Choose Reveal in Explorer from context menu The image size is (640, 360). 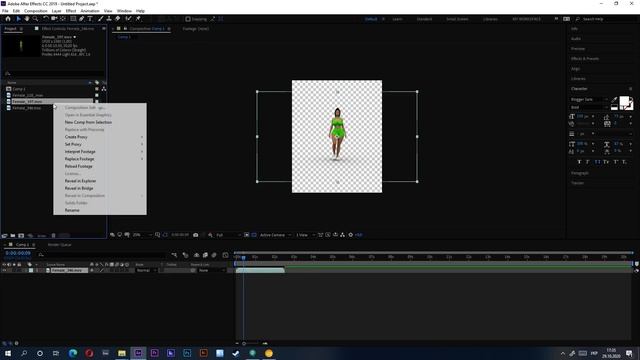pos(80,181)
